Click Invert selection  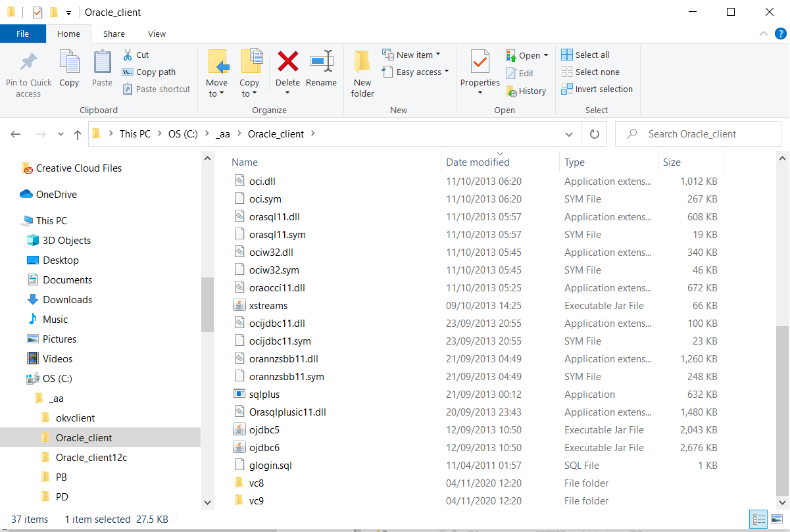pyautogui.click(x=597, y=89)
